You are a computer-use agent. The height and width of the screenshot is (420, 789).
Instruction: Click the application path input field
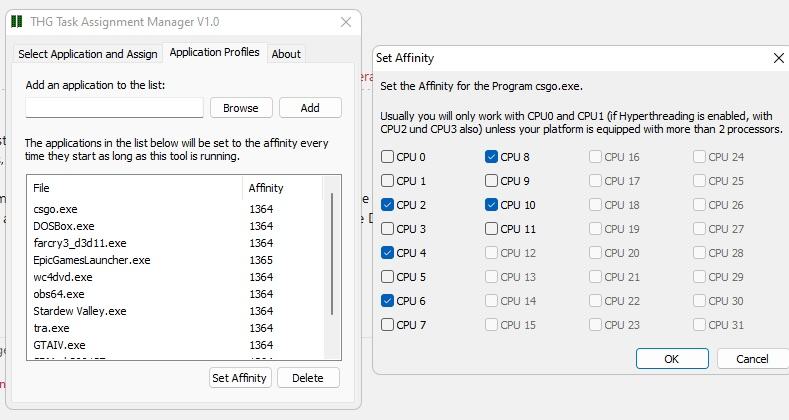(114, 108)
